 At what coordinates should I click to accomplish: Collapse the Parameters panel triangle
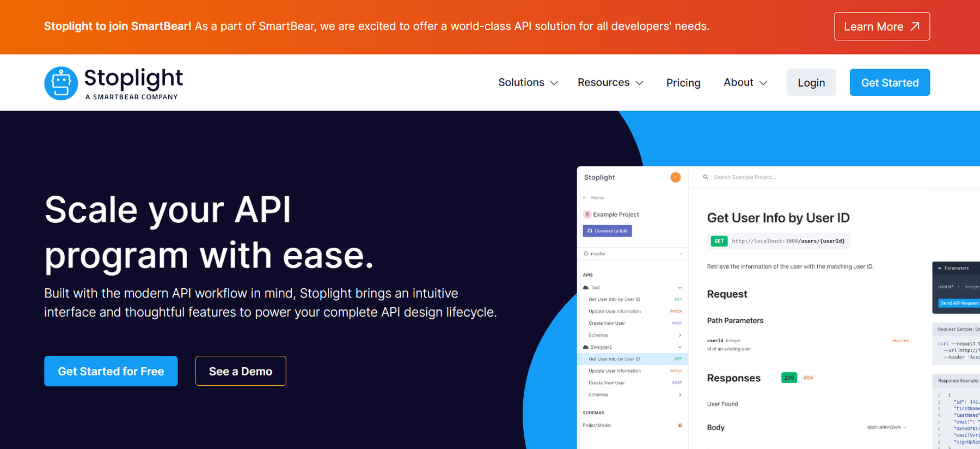[940, 268]
